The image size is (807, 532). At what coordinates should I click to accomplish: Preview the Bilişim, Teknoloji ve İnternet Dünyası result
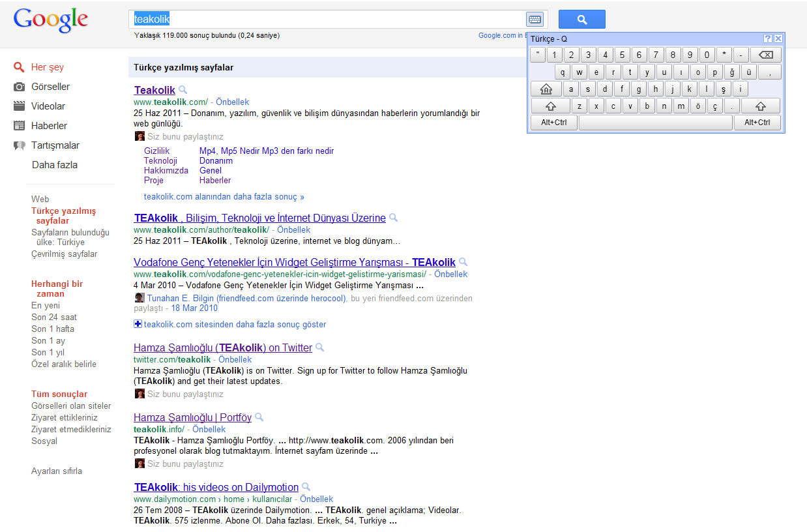click(393, 218)
